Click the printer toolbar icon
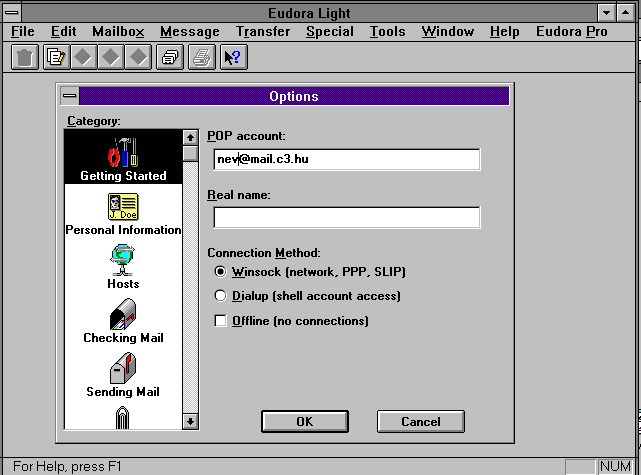 pyautogui.click(x=202, y=57)
